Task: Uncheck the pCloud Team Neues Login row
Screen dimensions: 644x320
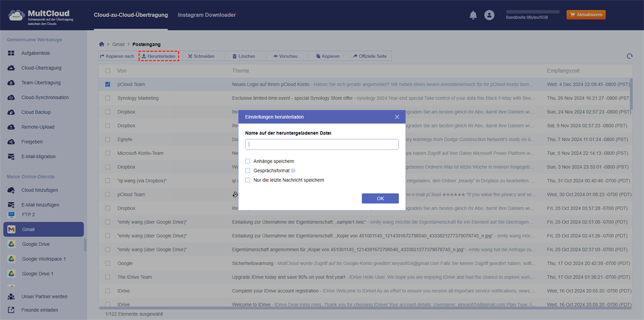Action: pyautogui.click(x=108, y=84)
